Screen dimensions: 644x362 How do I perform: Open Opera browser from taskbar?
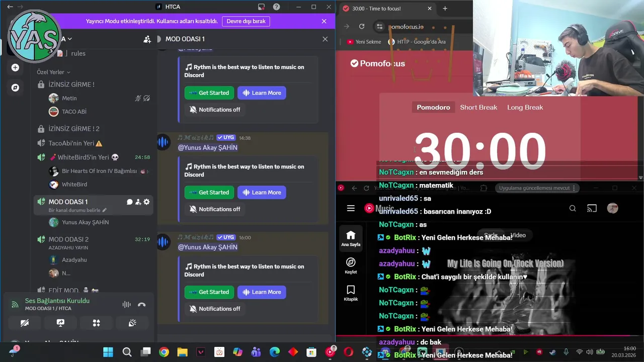[x=348, y=352]
